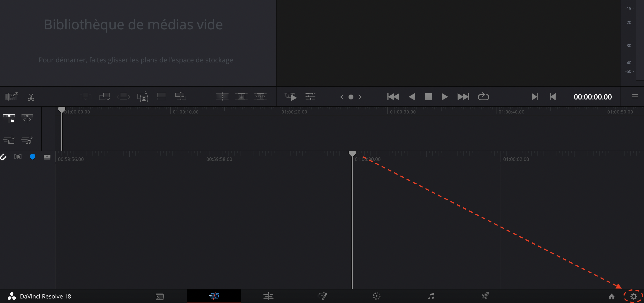Screen dimensions: 644x303
Task: Click the Place on Top icon
Action: pos(162,96)
